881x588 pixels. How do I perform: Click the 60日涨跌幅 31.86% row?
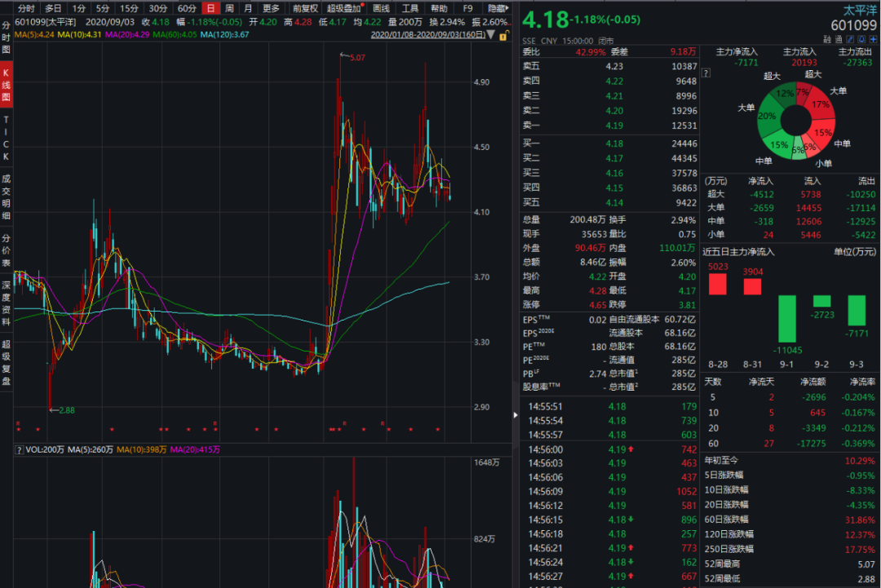point(790,519)
